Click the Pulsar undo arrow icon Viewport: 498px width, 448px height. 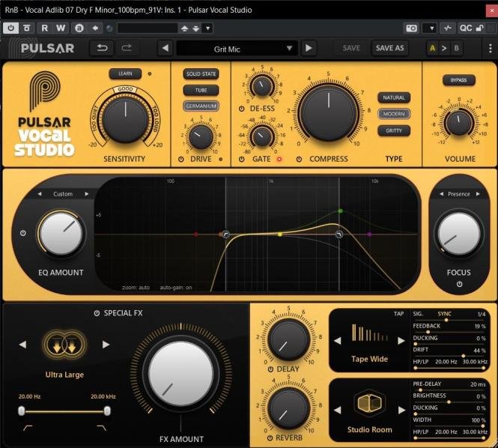[x=102, y=48]
